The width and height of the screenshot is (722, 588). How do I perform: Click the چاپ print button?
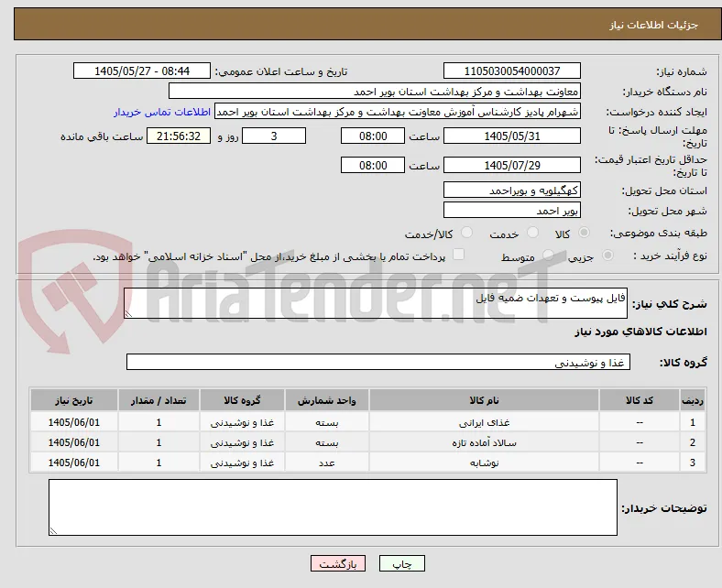coord(402,563)
